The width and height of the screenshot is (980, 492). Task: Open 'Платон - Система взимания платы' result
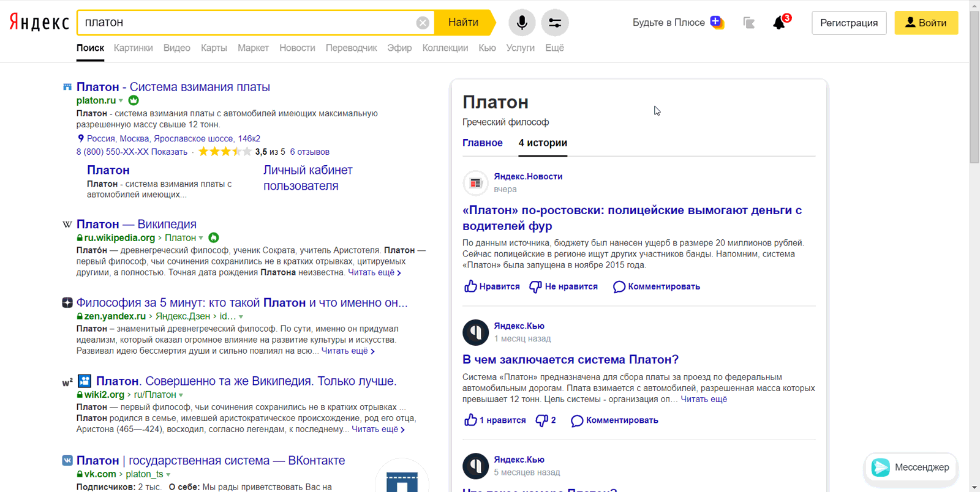[173, 87]
